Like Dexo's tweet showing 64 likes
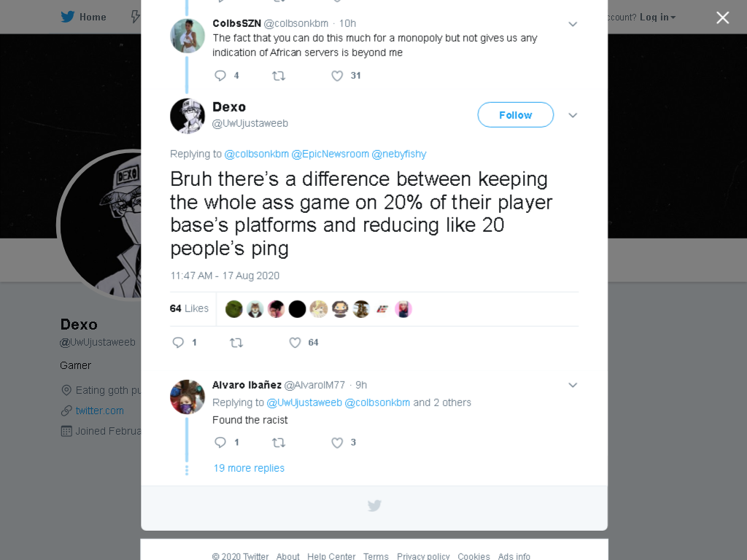This screenshot has height=560, width=747. (x=295, y=343)
